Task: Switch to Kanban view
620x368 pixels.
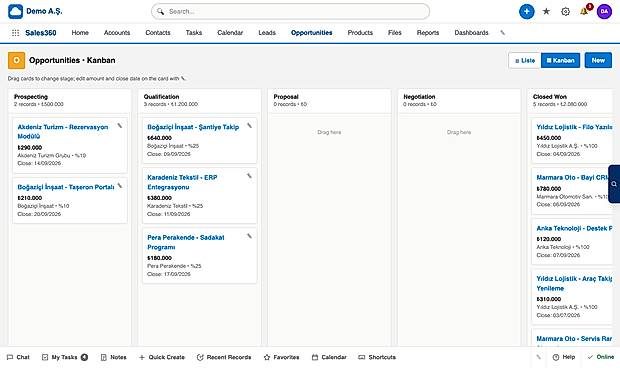Action: [560, 60]
